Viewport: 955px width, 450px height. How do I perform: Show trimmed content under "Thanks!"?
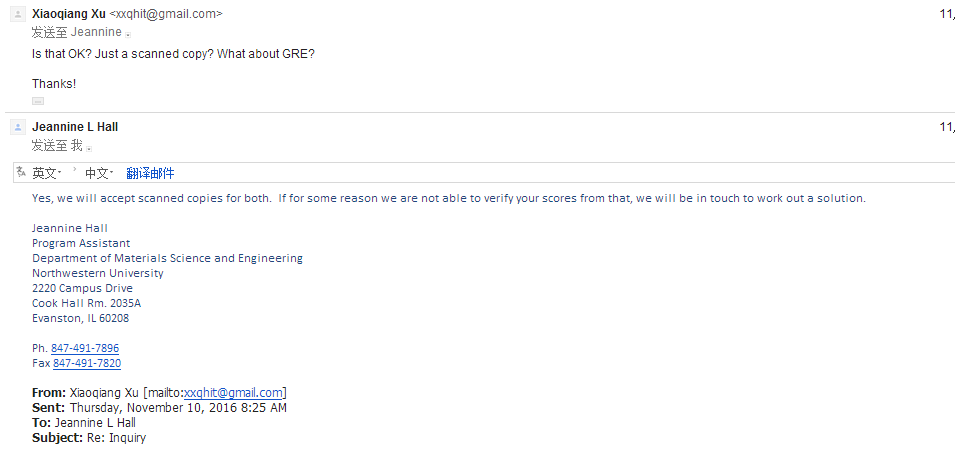coord(38,101)
